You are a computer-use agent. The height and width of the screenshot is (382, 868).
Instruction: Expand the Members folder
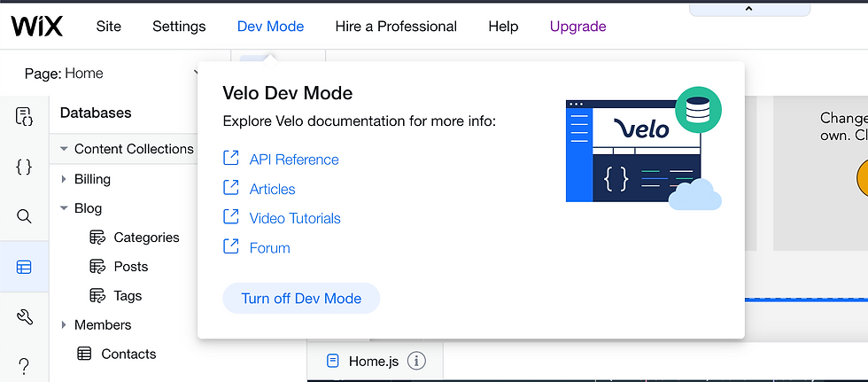64,324
